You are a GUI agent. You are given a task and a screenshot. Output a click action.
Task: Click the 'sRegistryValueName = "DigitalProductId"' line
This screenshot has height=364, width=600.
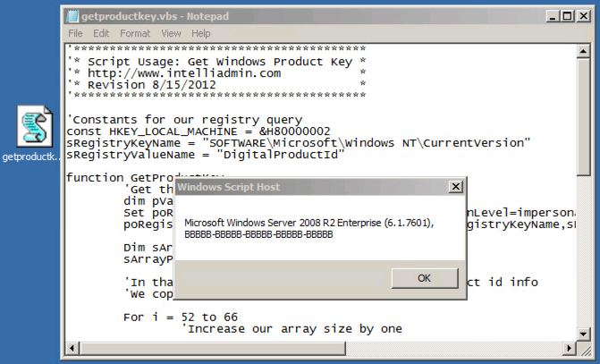click(206, 155)
